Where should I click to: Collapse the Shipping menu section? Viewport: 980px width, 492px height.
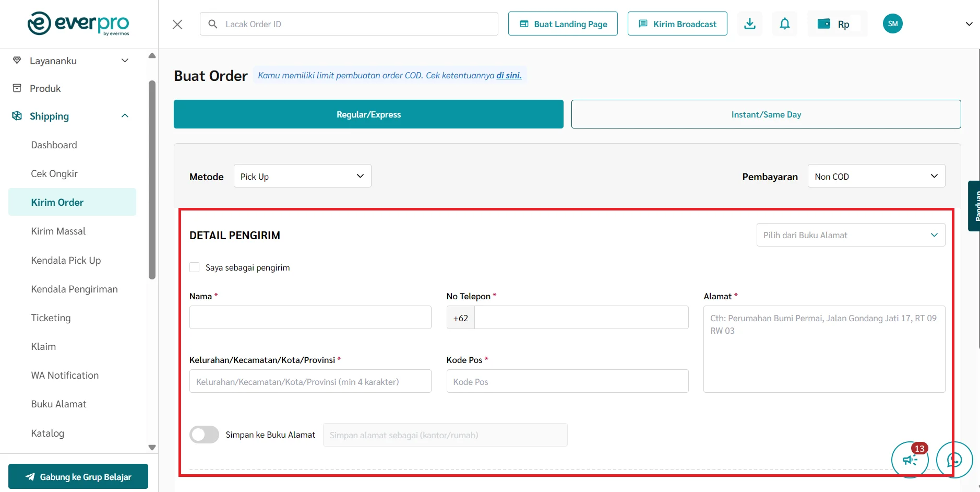pyautogui.click(x=125, y=116)
